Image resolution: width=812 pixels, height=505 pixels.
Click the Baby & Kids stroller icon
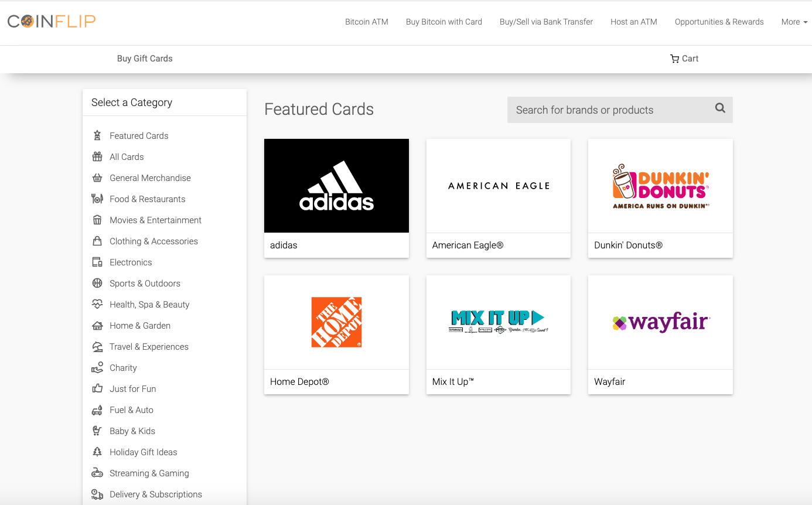[x=97, y=431]
